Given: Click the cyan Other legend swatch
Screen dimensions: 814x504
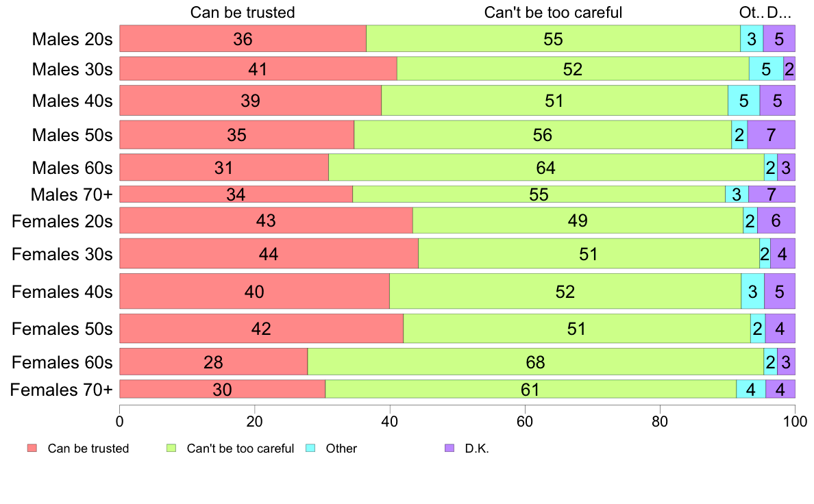Looking at the screenshot, I should pyautogui.click(x=310, y=449).
